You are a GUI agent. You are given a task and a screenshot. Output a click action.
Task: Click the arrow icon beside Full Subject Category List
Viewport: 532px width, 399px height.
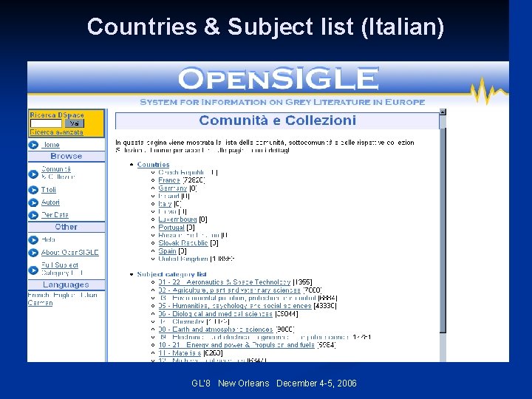[x=33, y=270]
